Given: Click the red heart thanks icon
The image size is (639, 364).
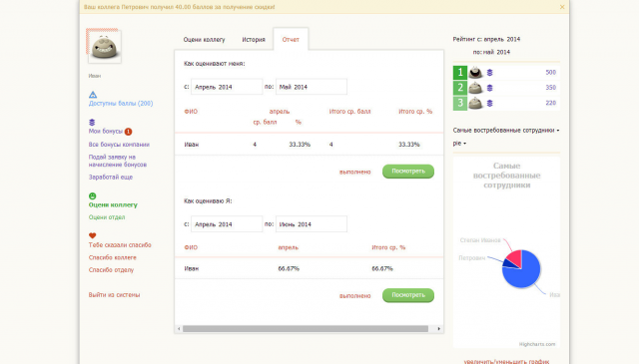Looking at the screenshot, I should (x=93, y=235).
